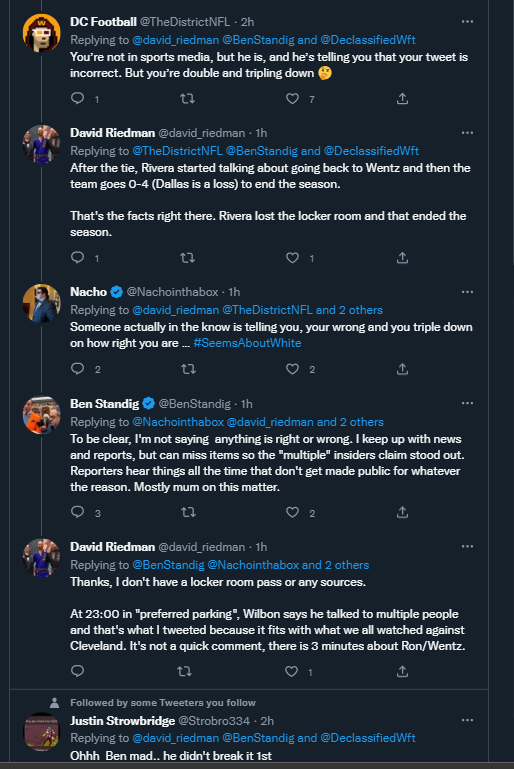Image resolution: width=514 pixels, height=769 pixels.
Task: Like Ben Standig's tweet about reporters
Action: 292,512
